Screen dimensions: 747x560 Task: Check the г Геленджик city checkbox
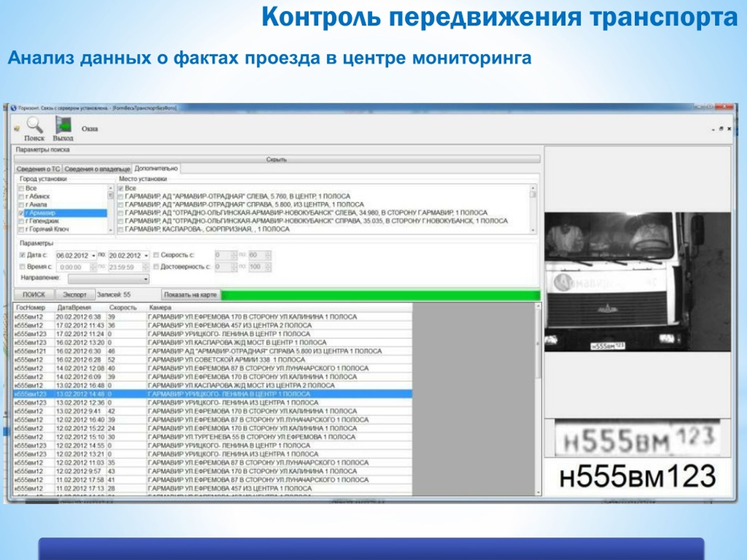21,221
